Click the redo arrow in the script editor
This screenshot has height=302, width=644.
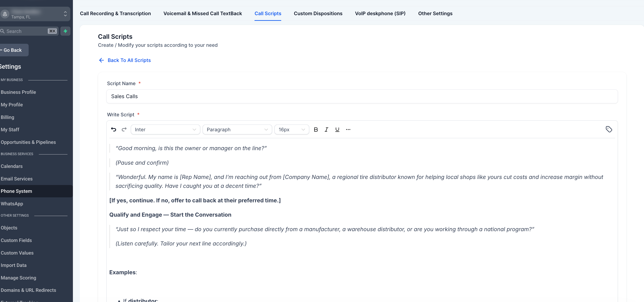click(124, 129)
